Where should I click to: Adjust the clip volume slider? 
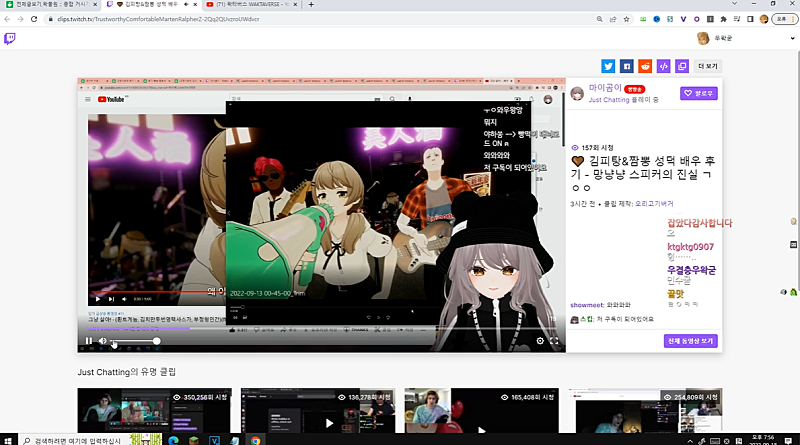[135, 341]
